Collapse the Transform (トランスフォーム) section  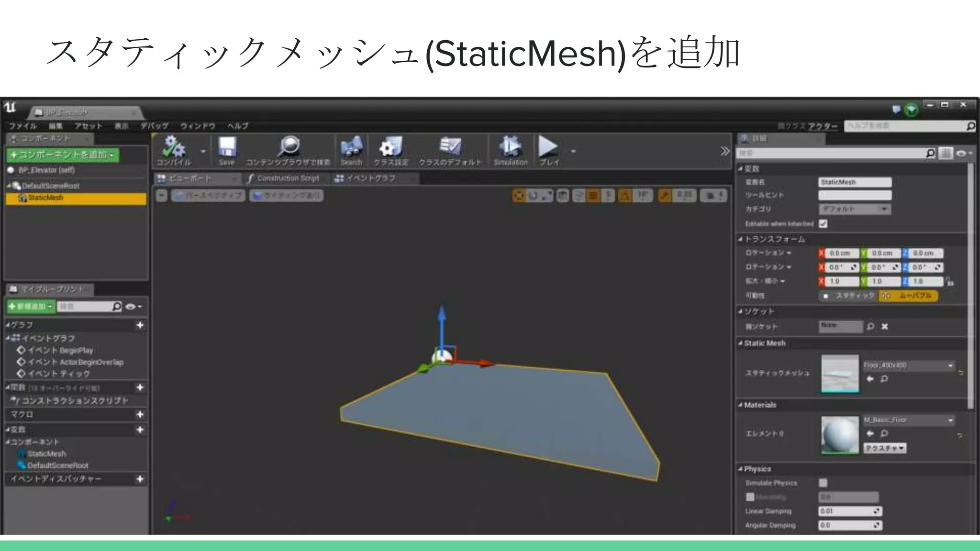740,239
